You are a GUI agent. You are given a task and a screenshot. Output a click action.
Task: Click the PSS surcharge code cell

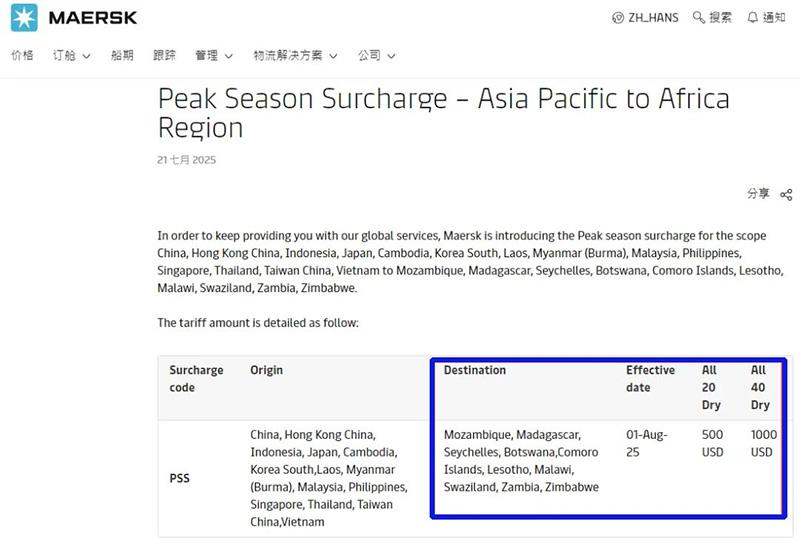[x=180, y=478]
